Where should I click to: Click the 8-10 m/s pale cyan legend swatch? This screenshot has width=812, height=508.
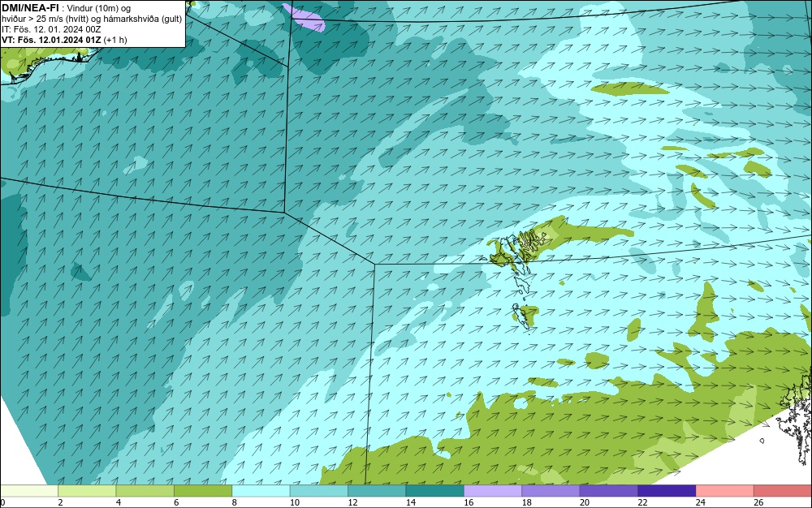click(x=261, y=491)
